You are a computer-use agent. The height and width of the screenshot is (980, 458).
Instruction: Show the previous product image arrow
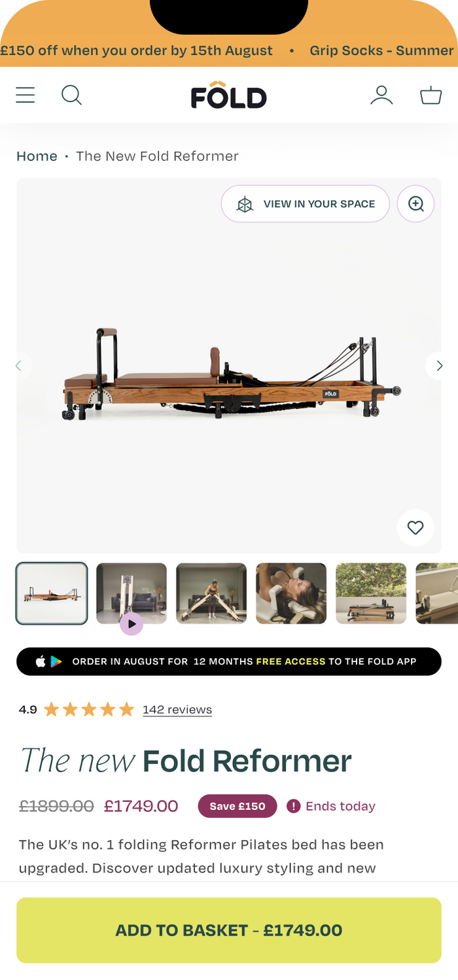pyautogui.click(x=19, y=366)
